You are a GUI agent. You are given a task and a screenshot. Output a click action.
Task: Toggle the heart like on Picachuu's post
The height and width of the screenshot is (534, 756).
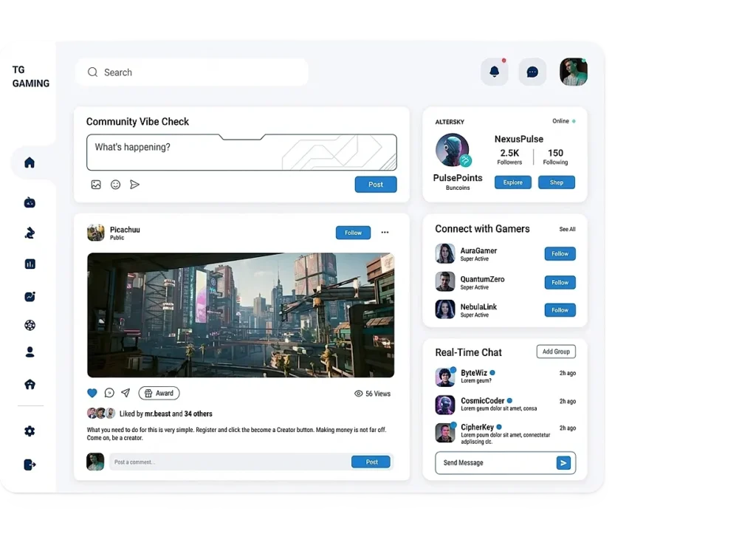pyautogui.click(x=92, y=393)
